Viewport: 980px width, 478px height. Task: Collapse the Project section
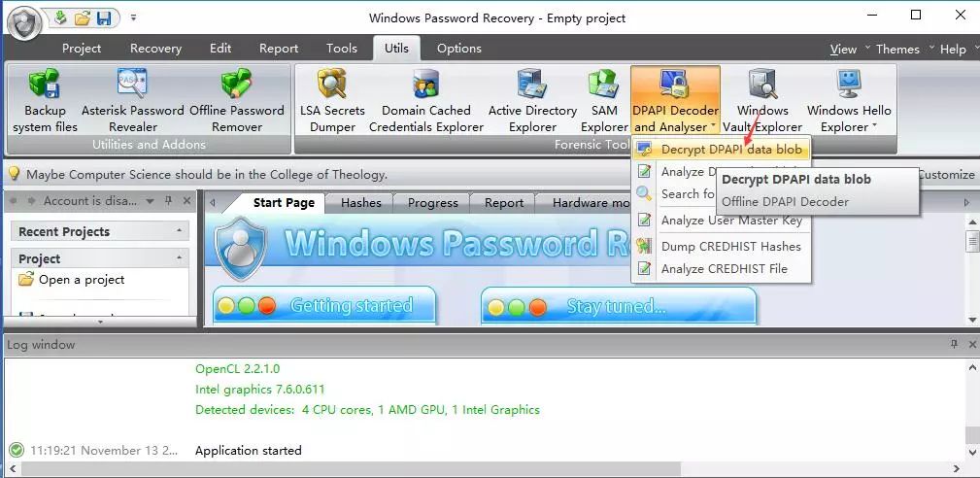coord(180,257)
